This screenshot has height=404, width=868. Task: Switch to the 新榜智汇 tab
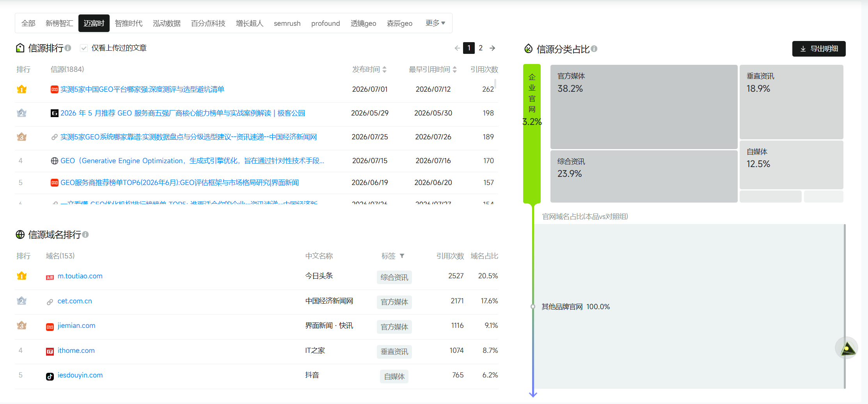[59, 23]
